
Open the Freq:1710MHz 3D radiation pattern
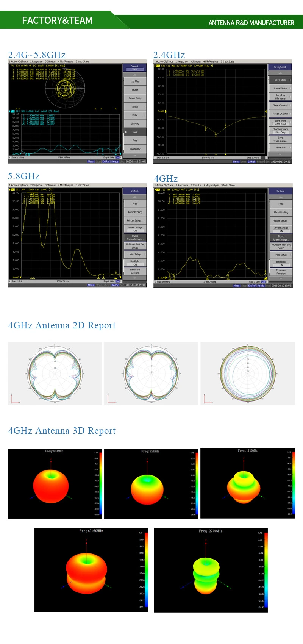[248, 483]
